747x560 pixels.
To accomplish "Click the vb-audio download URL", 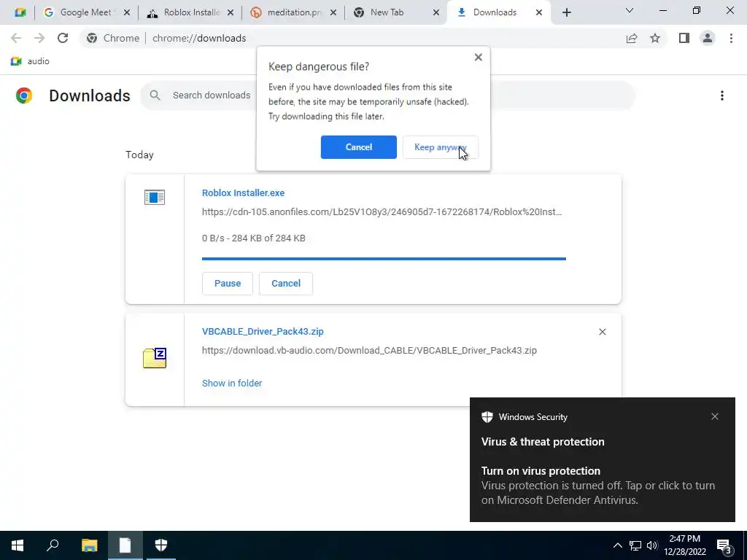I will [369, 351].
